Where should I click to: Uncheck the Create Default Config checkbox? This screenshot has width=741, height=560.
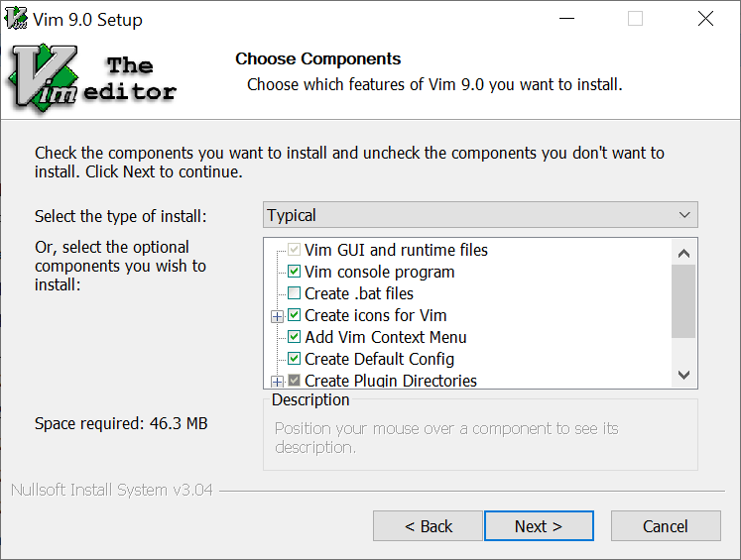coord(294,359)
